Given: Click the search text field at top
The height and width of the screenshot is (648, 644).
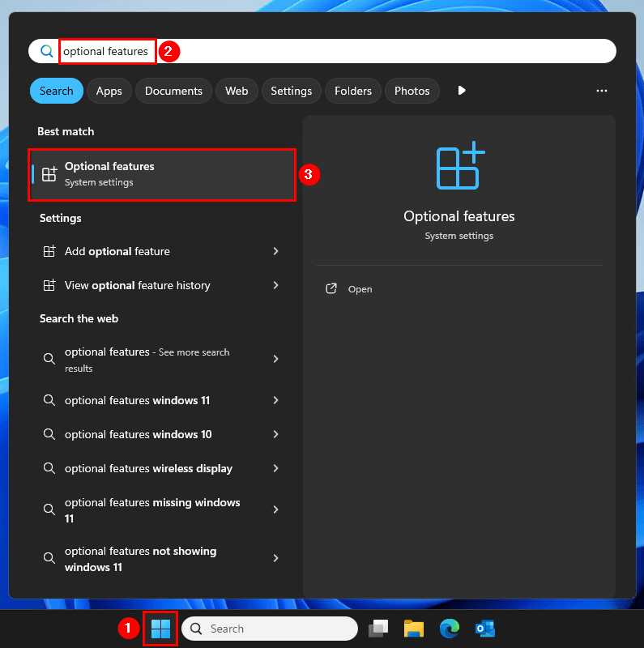Looking at the screenshot, I should click(365, 51).
